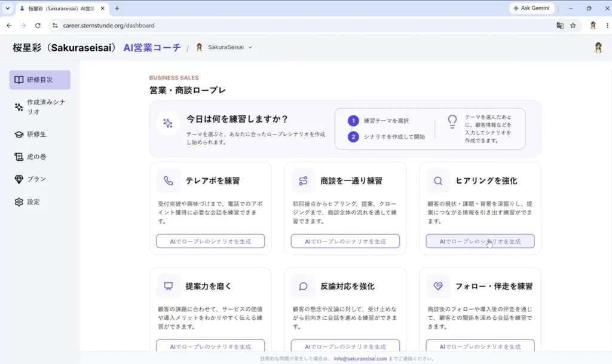The image size is (612, 364).
Task: Click the lightbulb tip icon
Action: (x=452, y=122)
